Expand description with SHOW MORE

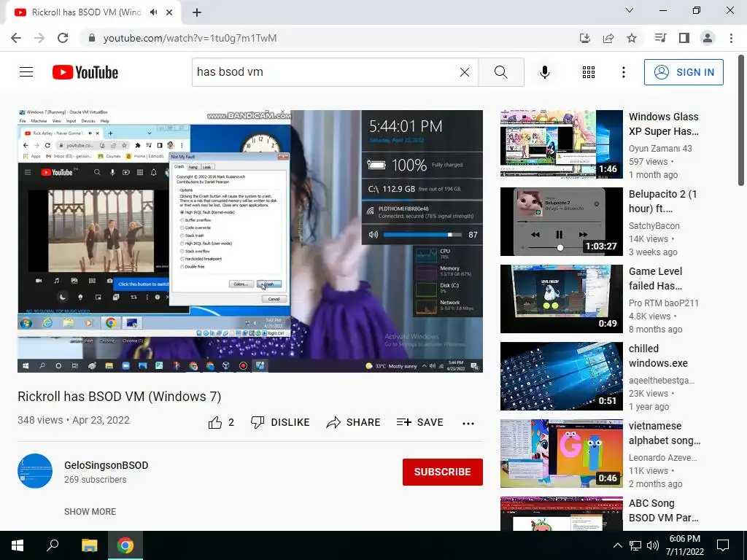[90, 511]
